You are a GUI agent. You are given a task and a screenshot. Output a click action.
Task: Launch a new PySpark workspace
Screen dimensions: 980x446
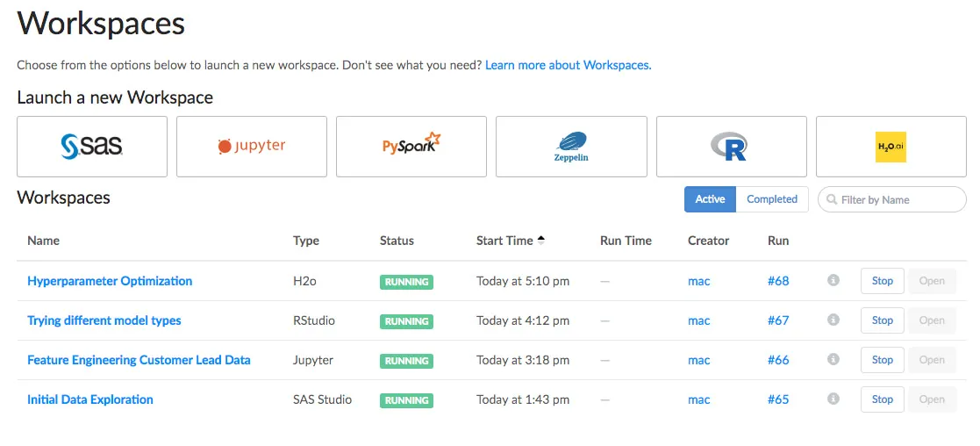coord(411,147)
